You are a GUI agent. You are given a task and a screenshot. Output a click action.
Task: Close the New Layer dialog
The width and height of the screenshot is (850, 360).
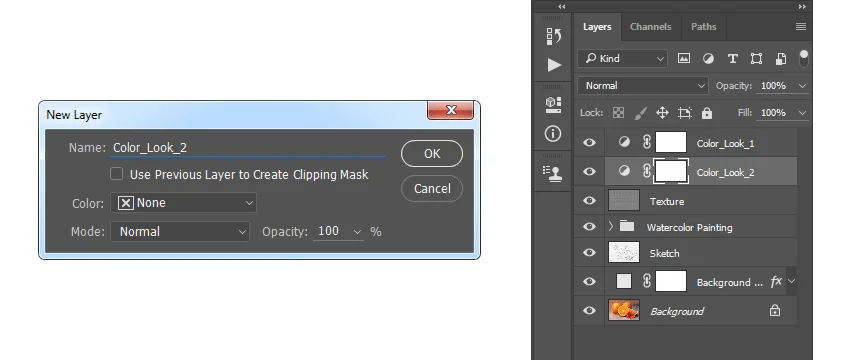450,110
